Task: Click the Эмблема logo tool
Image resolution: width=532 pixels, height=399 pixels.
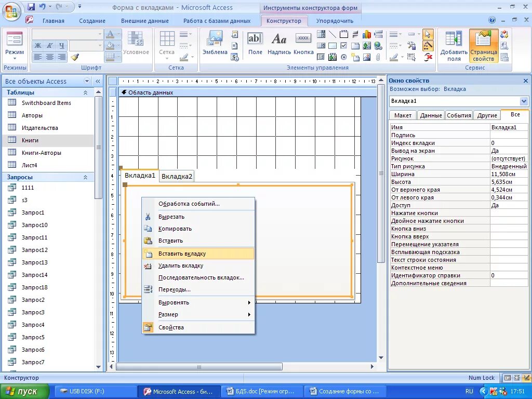Action: click(215, 43)
